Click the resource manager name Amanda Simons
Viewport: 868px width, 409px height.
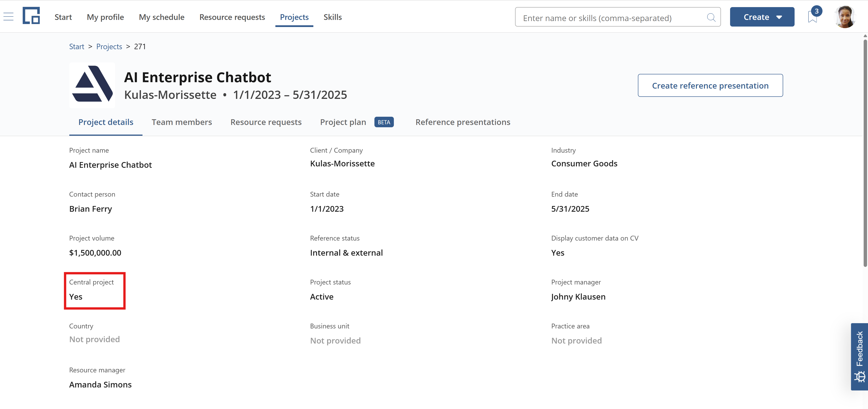point(100,384)
